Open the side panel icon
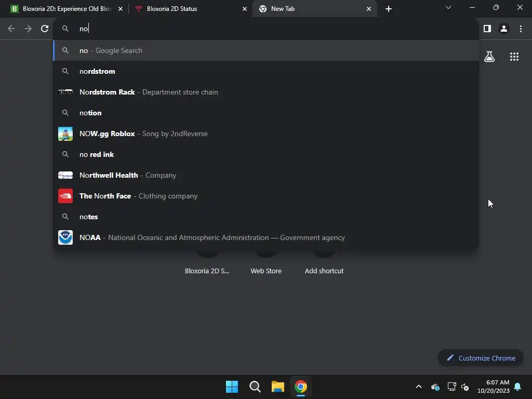Image resolution: width=532 pixels, height=399 pixels. (487, 29)
